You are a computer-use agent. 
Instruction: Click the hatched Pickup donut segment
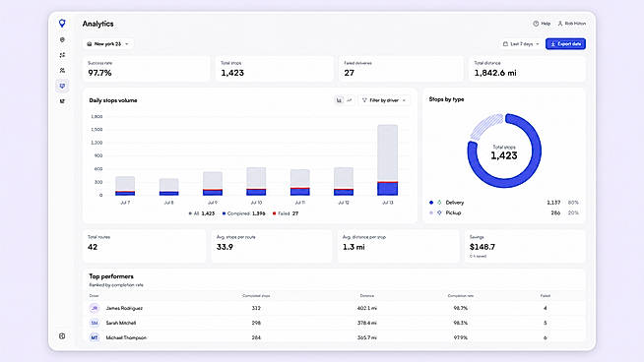(486, 127)
